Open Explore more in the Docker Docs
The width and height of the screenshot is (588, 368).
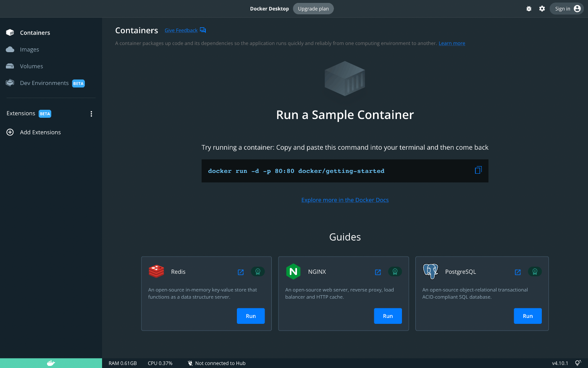tap(345, 200)
